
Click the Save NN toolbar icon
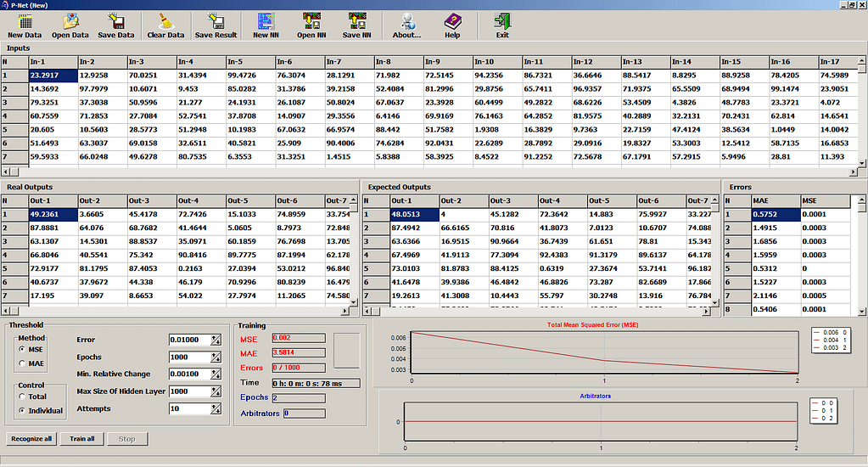[356, 25]
